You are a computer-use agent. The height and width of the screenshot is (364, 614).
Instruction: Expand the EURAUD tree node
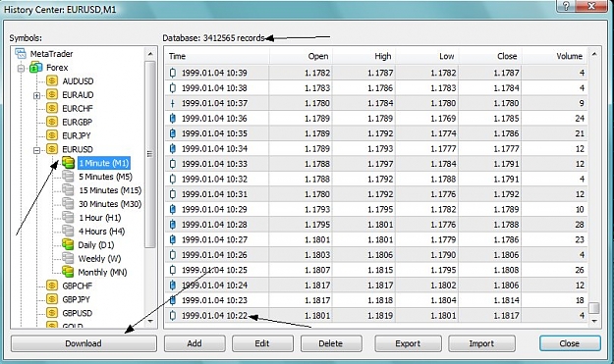click(36, 95)
